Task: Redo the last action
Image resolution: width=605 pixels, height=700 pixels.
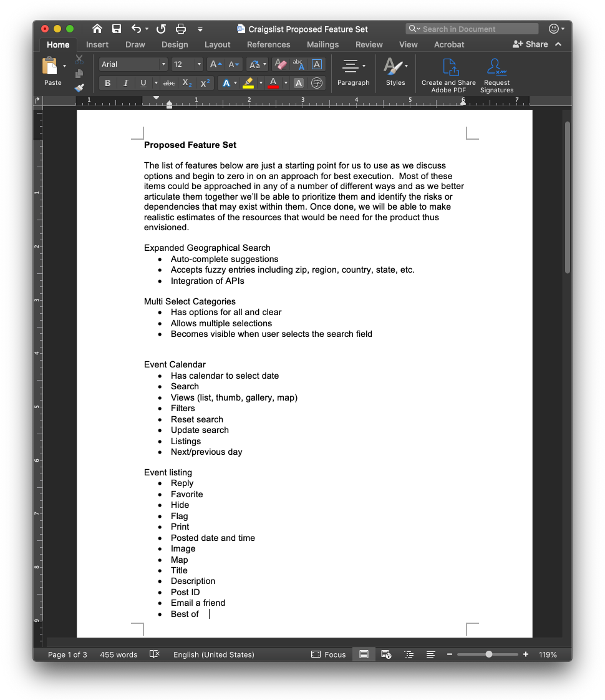Action: (161, 29)
